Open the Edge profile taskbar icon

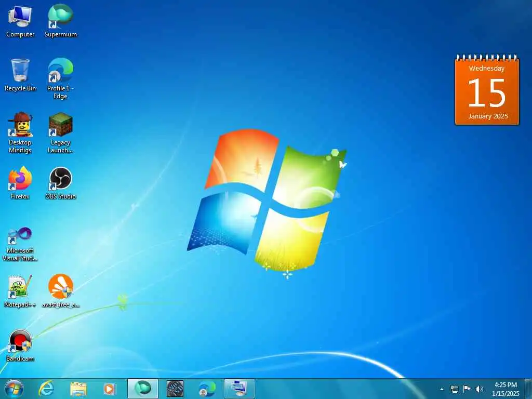click(207, 389)
